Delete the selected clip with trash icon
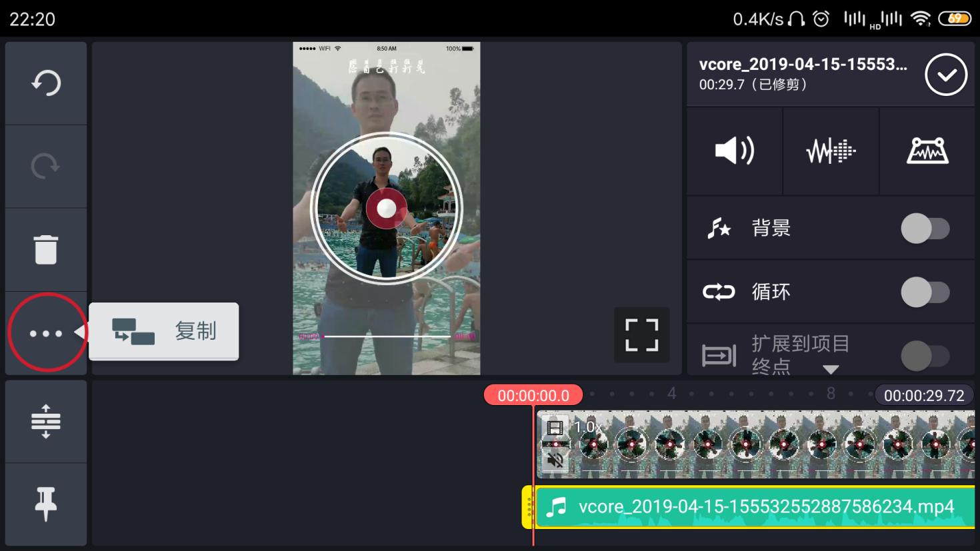The image size is (980, 551). tap(45, 249)
